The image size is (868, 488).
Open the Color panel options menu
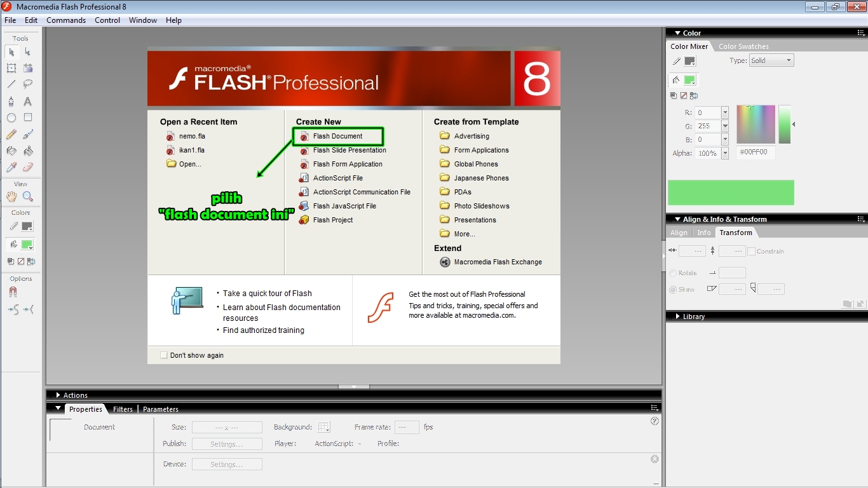pos(860,33)
